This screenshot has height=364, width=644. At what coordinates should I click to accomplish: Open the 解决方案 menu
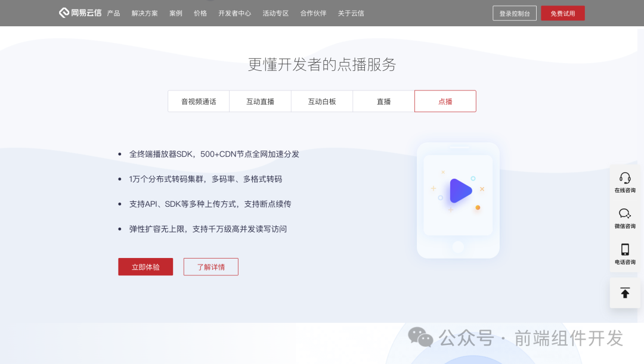click(x=144, y=13)
